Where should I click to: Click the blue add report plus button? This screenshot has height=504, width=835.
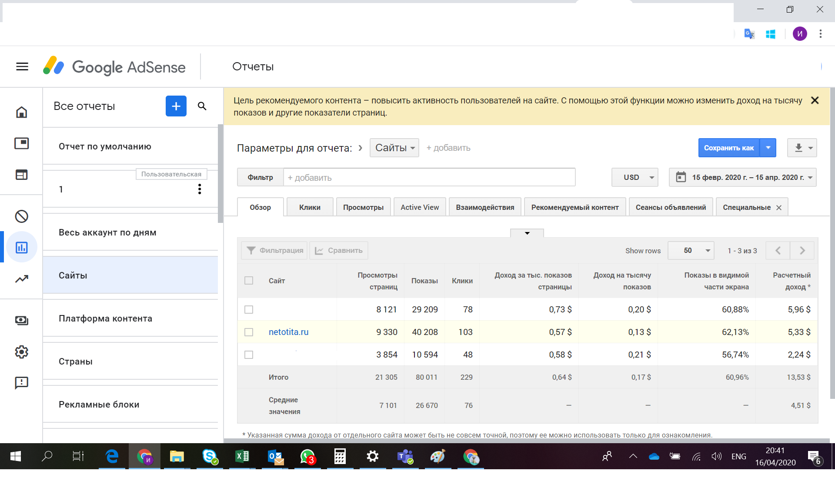click(176, 106)
